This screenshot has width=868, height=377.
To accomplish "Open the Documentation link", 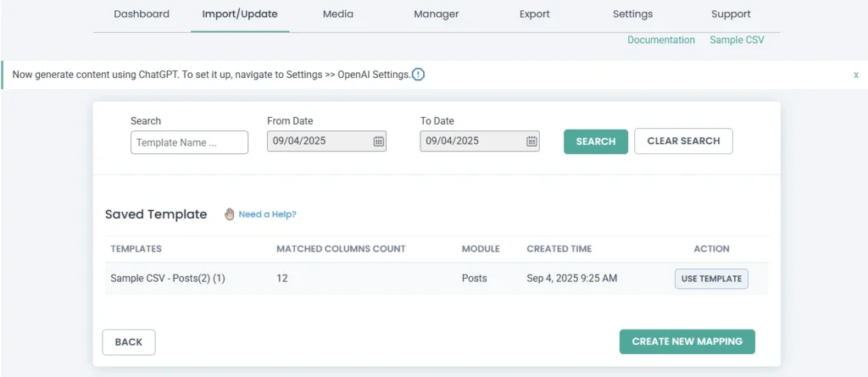I will click(661, 40).
